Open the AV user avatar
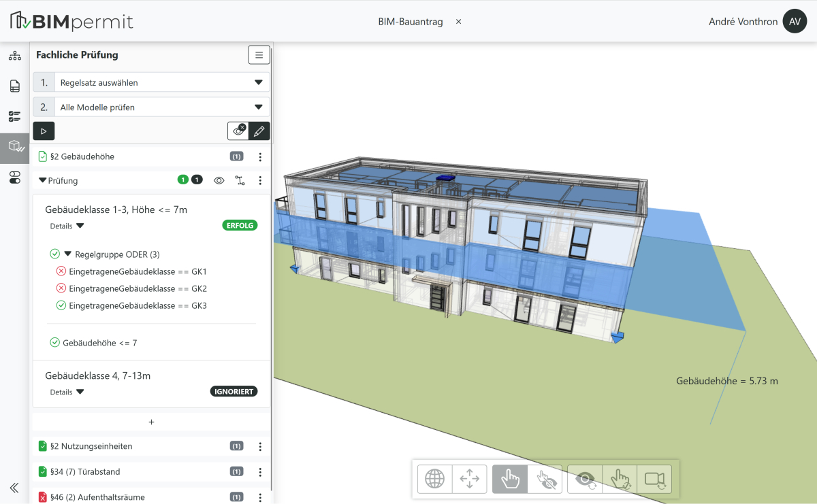817x504 pixels. (795, 22)
